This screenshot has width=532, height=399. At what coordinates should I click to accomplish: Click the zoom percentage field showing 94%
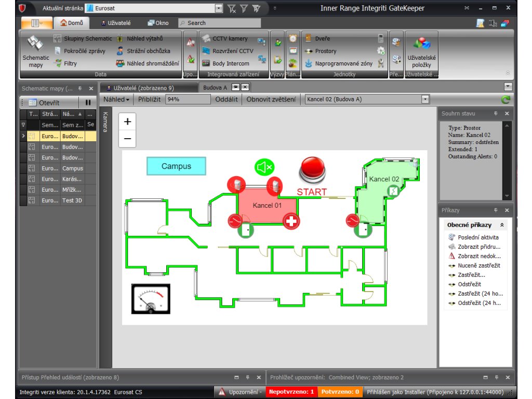click(187, 99)
